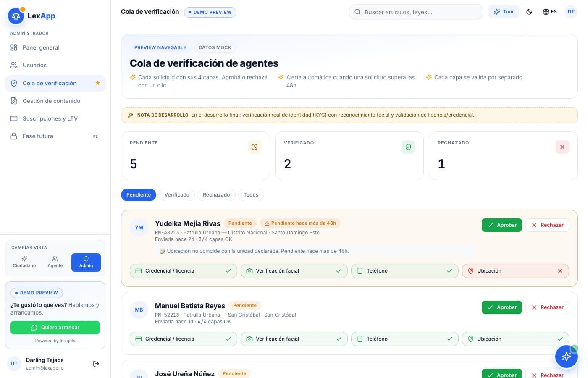Toggle dark mode moon icon

click(x=529, y=12)
